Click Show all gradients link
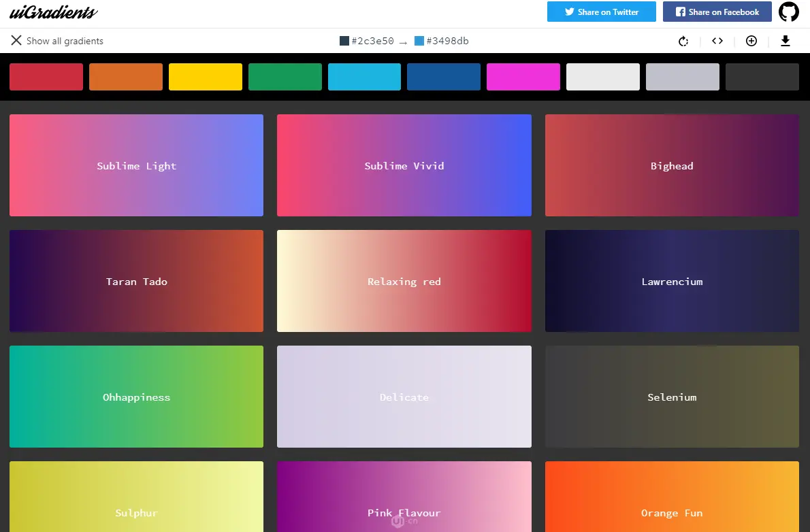810x532 pixels. coord(65,41)
